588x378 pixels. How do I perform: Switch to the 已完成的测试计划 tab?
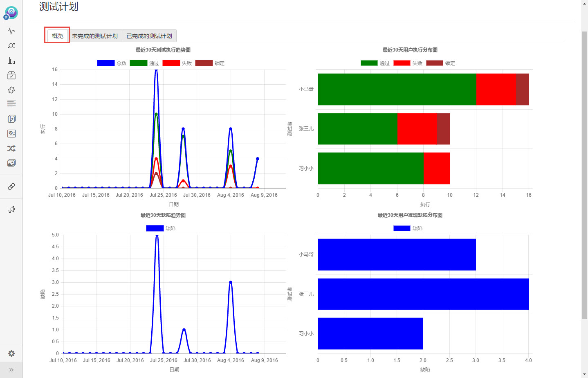[x=149, y=36]
